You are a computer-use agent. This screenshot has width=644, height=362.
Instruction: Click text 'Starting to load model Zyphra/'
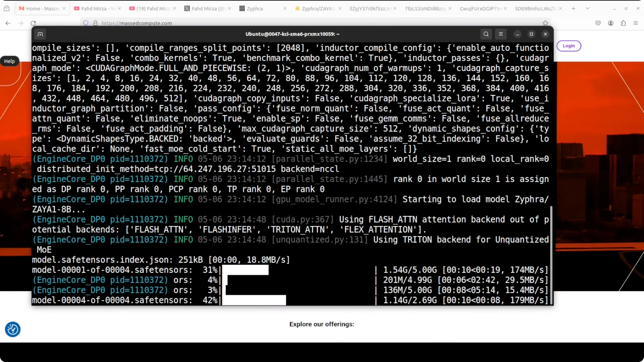coord(476,199)
